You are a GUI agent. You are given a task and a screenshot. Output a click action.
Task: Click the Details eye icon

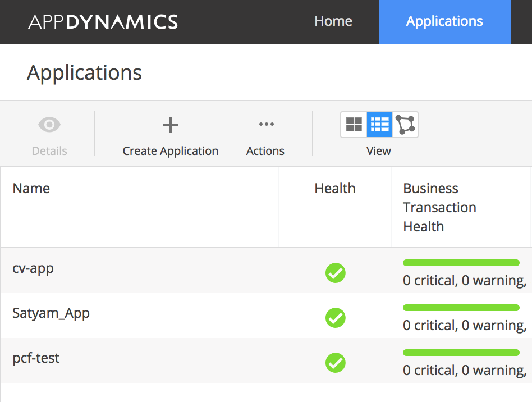click(x=49, y=125)
